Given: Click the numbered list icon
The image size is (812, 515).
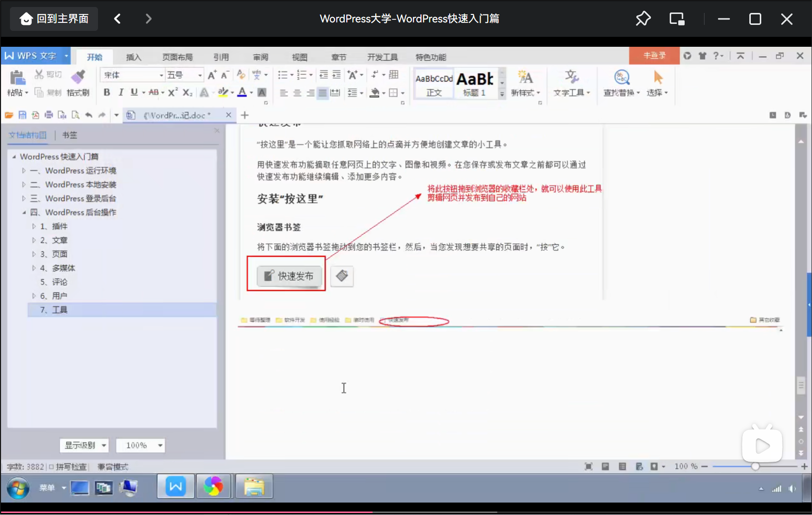Looking at the screenshot, I should [x=302, y=75].
